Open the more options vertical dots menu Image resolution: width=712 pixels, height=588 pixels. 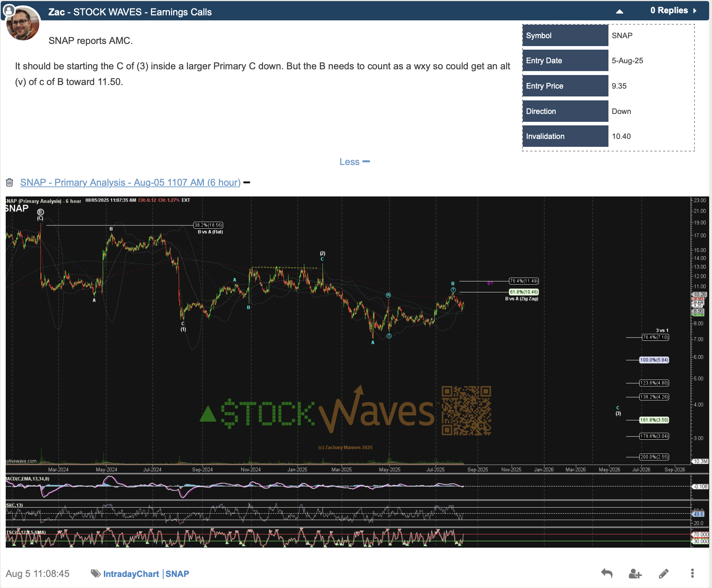point(692,573)
